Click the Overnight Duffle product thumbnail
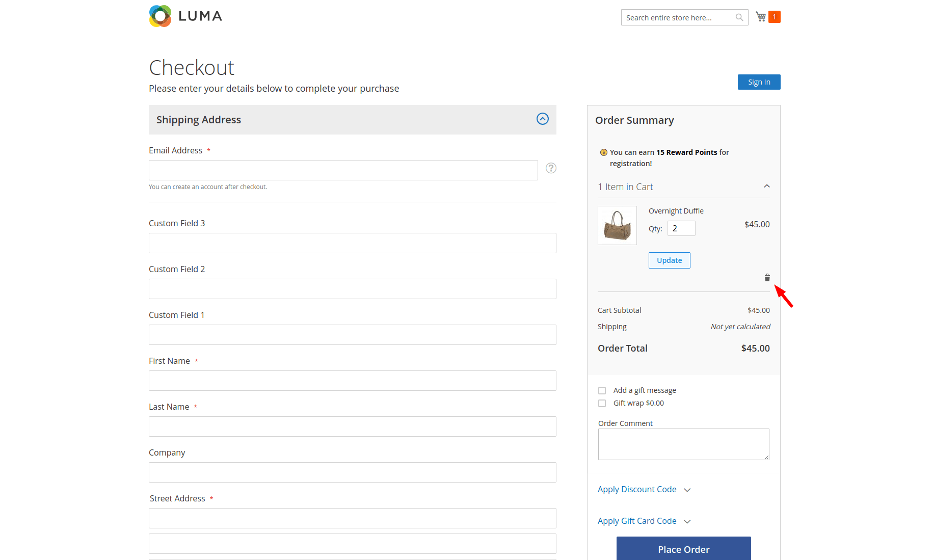The width and height of the screenshot is (933, 560). coord(617,225)
